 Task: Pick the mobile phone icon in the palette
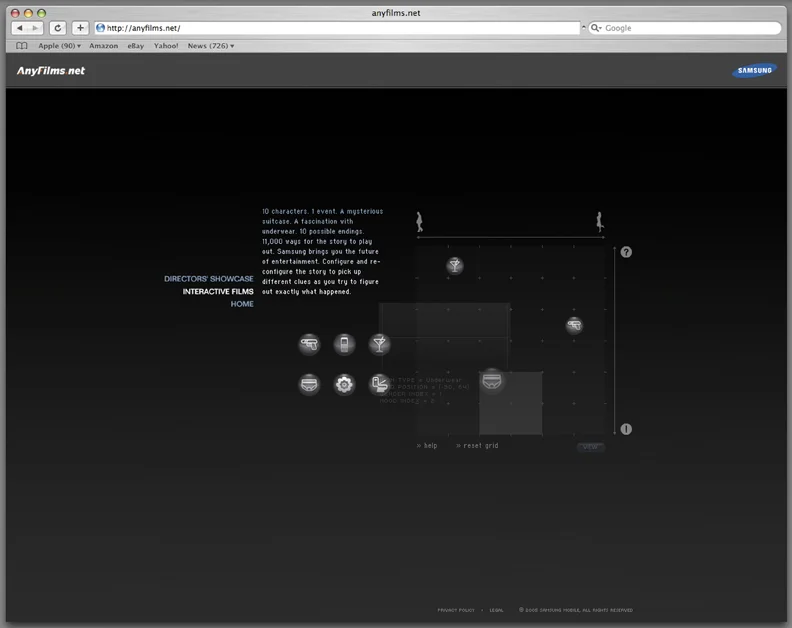[x=344, y=345]
